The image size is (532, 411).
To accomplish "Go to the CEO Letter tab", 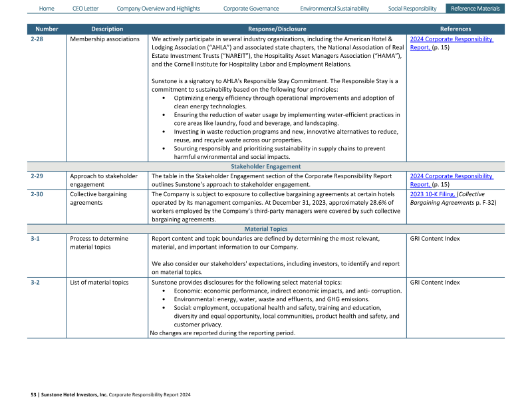I will (85, 9).
